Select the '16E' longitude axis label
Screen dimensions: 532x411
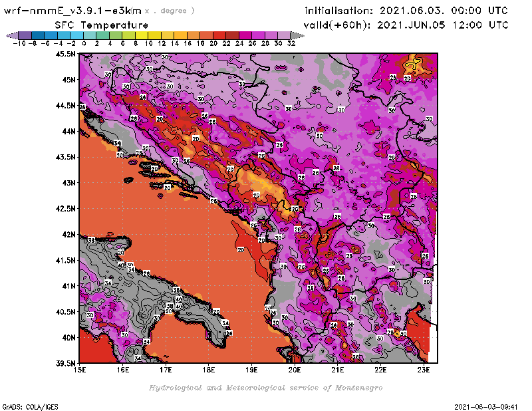coord(123,370)
